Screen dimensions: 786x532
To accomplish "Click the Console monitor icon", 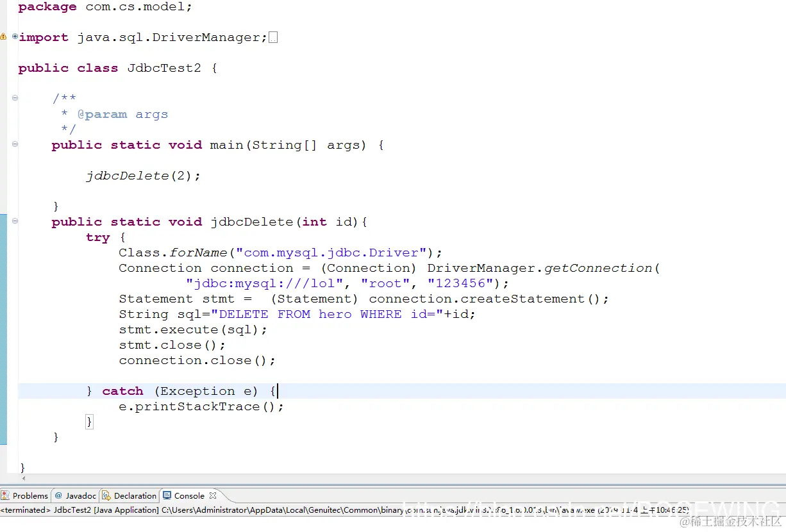I will (x=167, y=495).
